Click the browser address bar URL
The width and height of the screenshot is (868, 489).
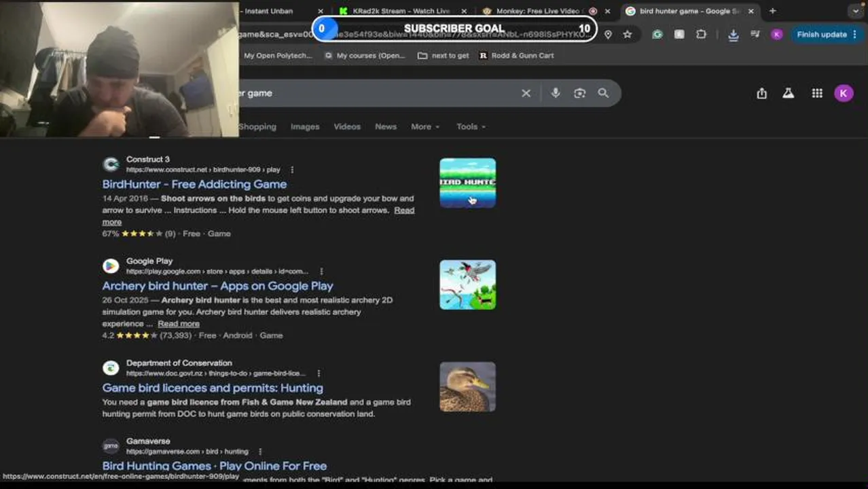[x=414, y=35]
